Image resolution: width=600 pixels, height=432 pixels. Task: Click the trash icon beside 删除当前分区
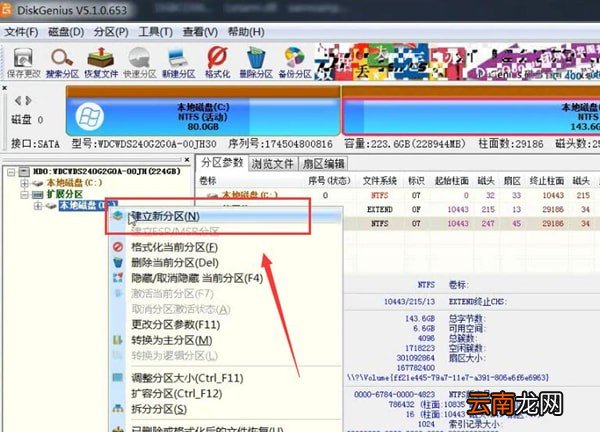click(x=118, y=262)
